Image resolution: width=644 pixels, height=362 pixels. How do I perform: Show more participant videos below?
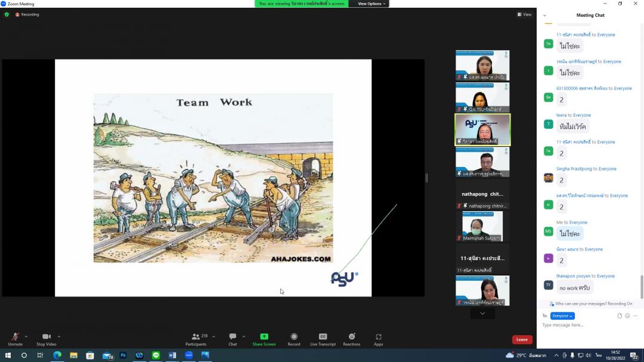pyautogui.click(x=482, y=314)
